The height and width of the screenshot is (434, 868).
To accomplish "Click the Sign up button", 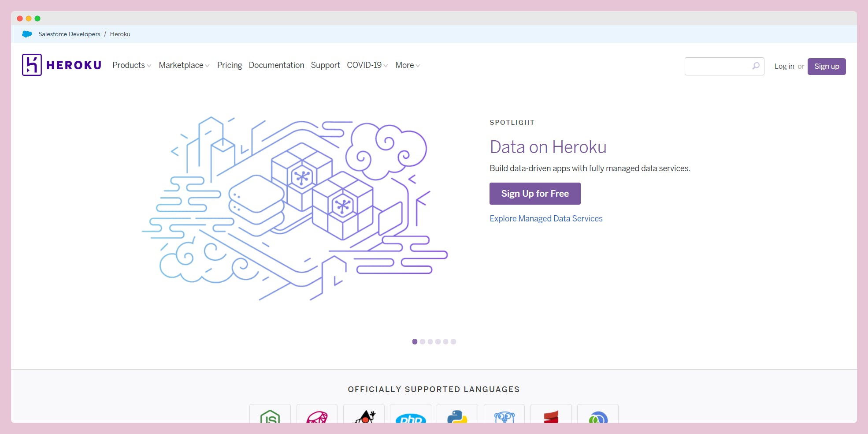I will (x=827, y=66).
